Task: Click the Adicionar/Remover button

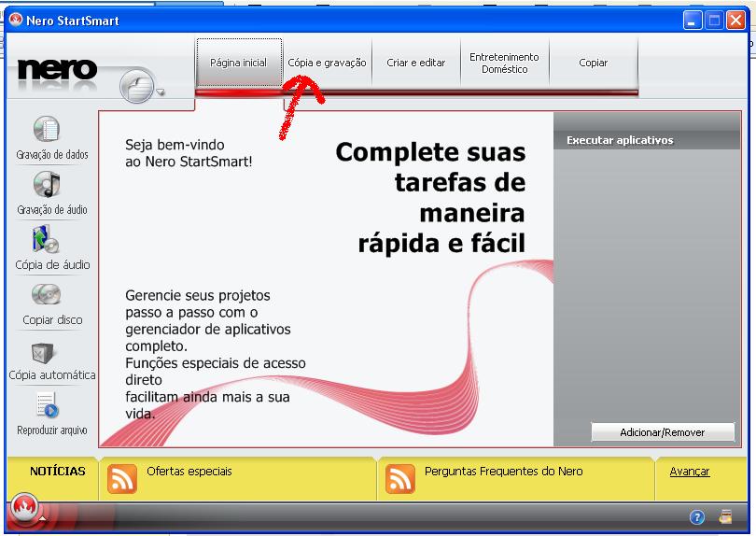Action: (663, 432)
